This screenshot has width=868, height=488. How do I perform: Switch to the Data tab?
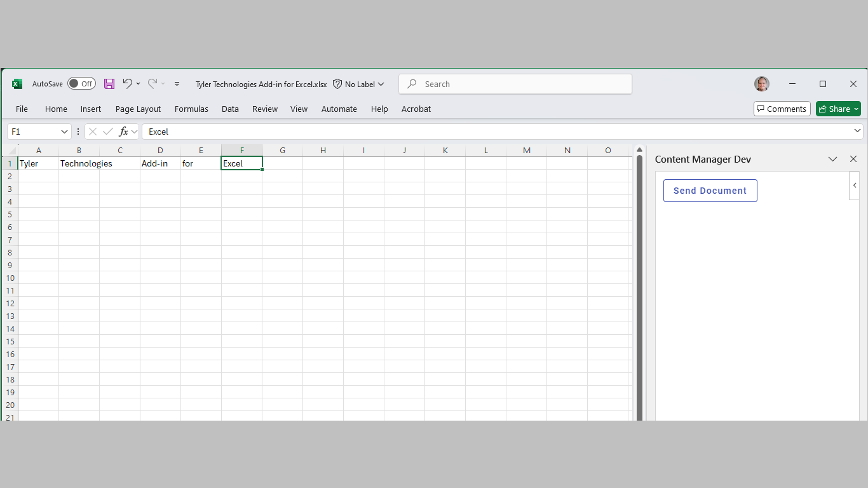[x=230, y=109]
